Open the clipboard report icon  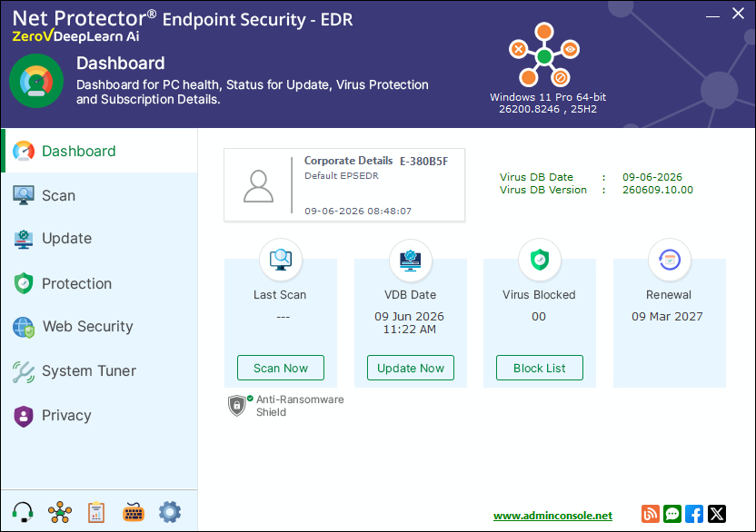96,512
